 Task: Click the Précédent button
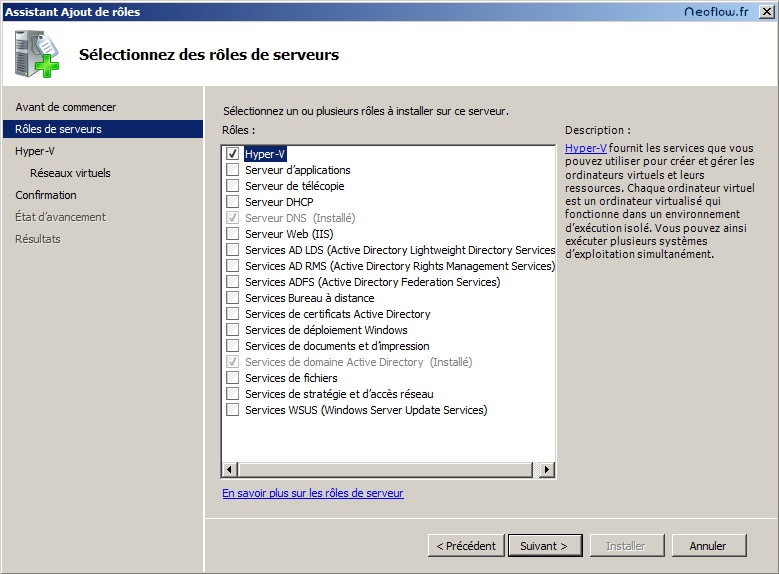[x=466, y=546]
